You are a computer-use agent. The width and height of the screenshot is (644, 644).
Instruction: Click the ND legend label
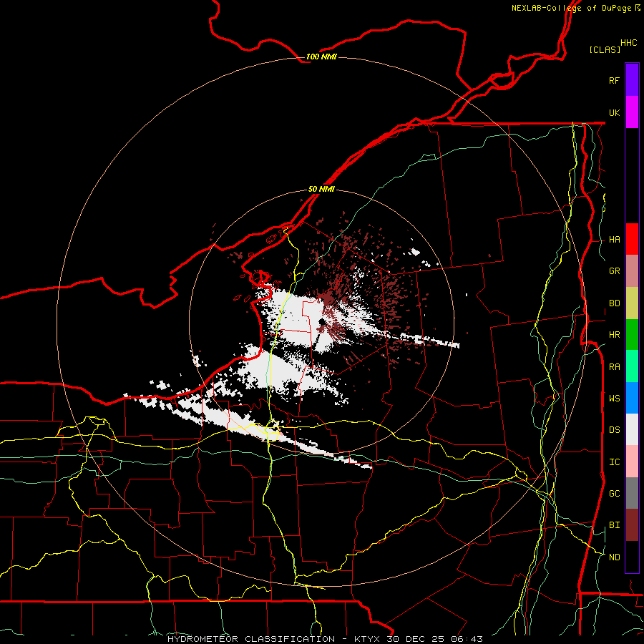click(x=614, y=557)
